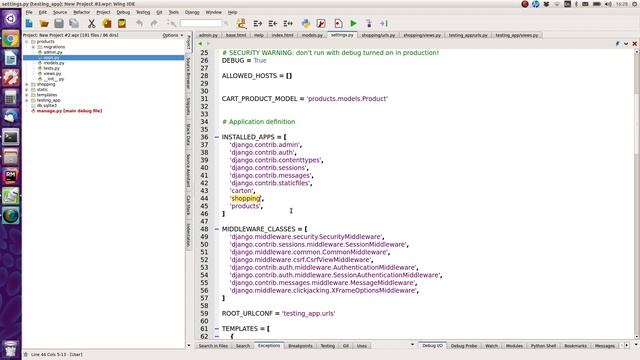Expand the templates folder
640x360 pixels.
(27, 95)
